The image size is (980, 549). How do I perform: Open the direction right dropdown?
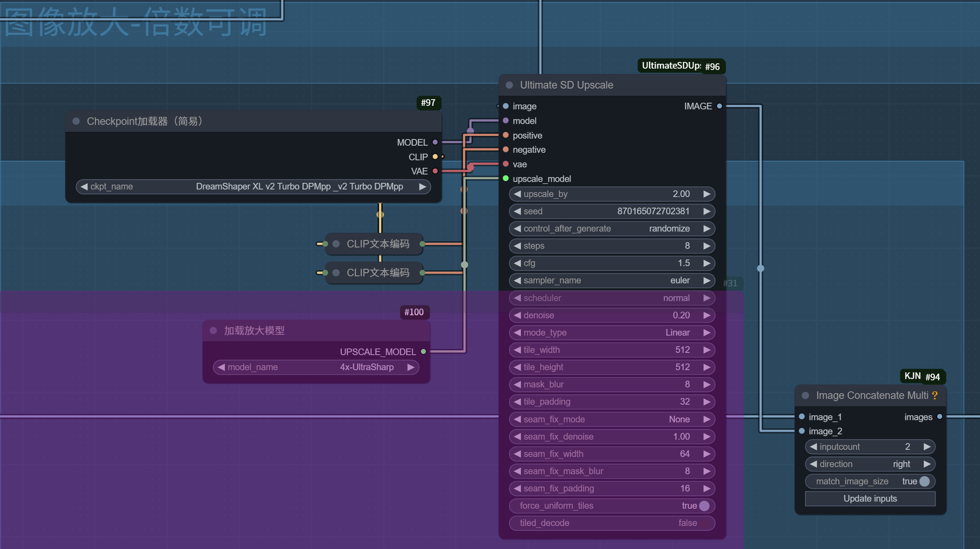coord(870,464)
